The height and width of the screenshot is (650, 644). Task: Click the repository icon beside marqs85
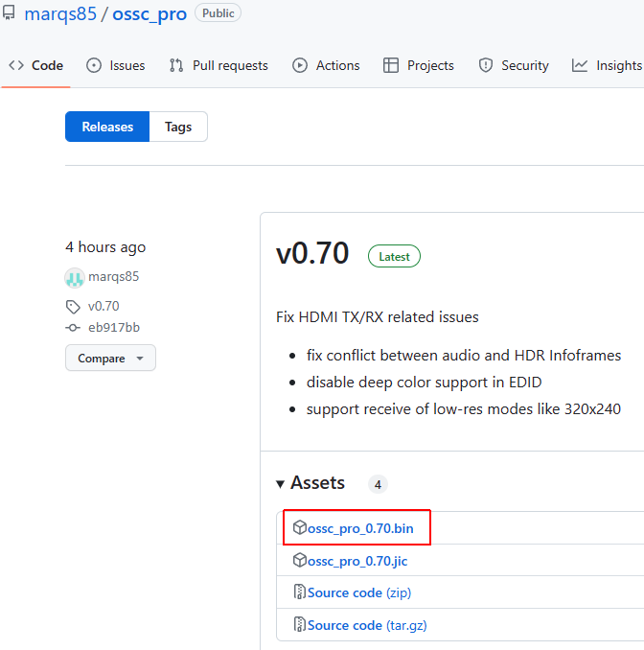[x=9, y=12]
